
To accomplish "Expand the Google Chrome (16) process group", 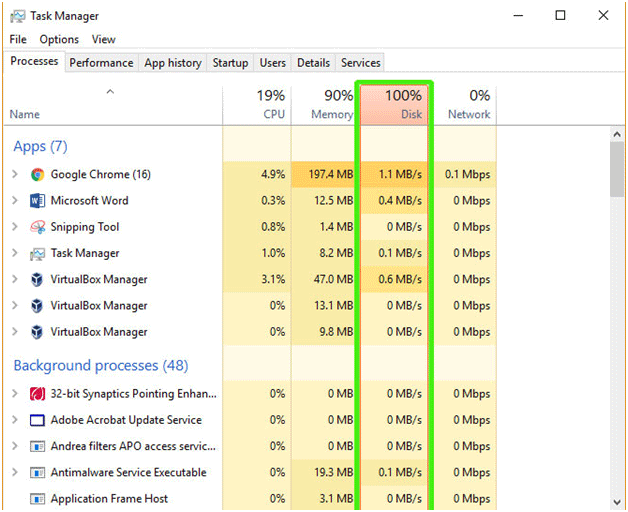I will [x=15, y=174].
